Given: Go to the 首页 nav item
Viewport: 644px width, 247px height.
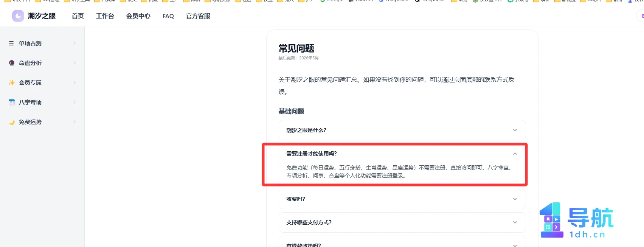Looking at the screenshot, I should tap(78, 16).
